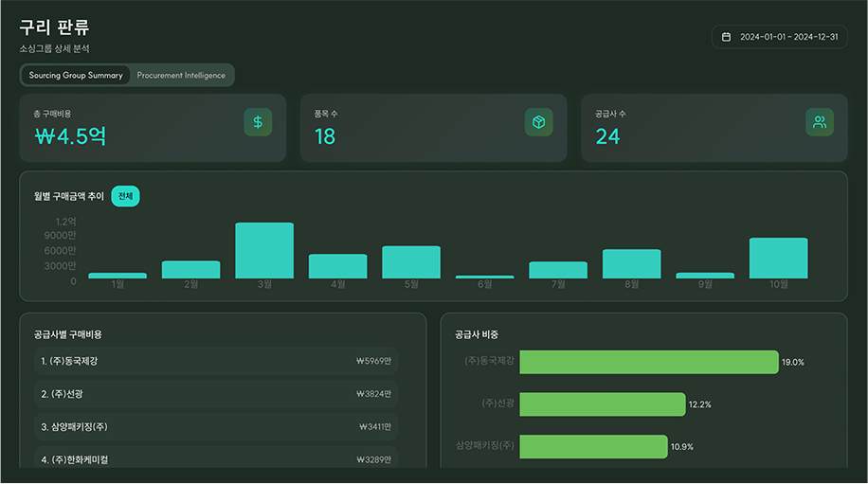Select the Sourcing Group Summary tab
This screenshot has height=484, width=868.
click(76, 75)
